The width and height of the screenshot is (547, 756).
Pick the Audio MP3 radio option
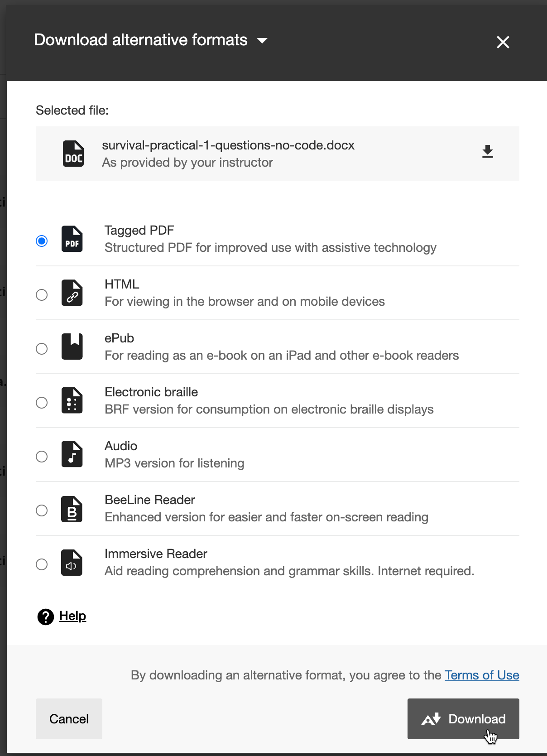coord(42,457)
